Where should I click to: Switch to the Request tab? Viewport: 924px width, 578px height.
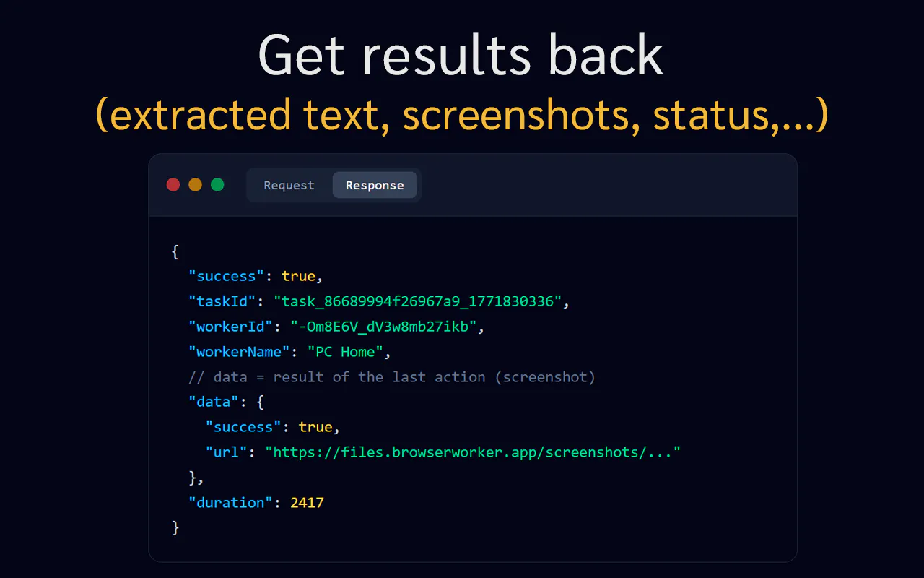289,185
